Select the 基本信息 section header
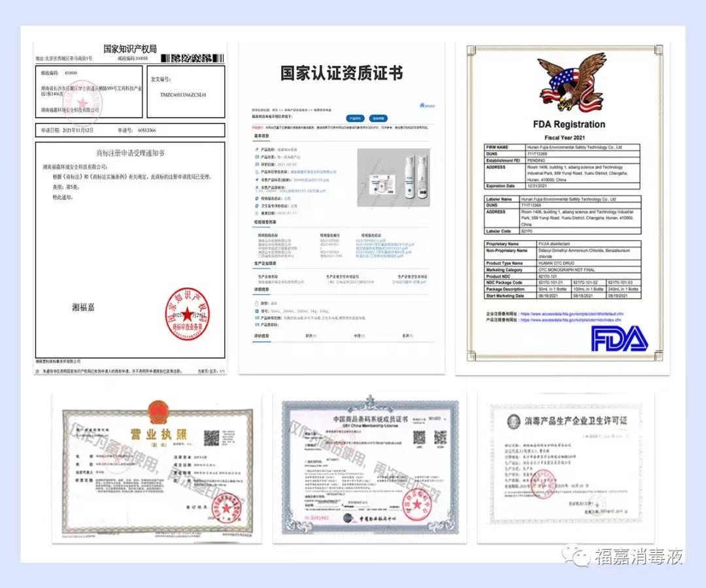 tap(261, 136)
